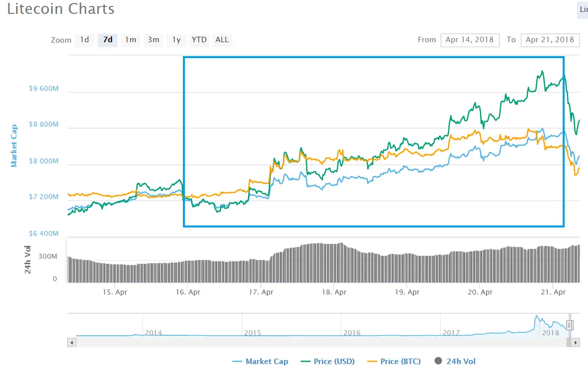Toggle the Market Cap legend series
The width and height of the screenshot is (588, 373).
coord(260,362)
